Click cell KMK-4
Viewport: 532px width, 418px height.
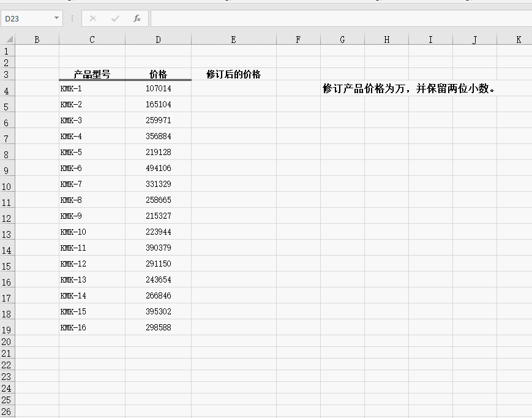(92, 136)
